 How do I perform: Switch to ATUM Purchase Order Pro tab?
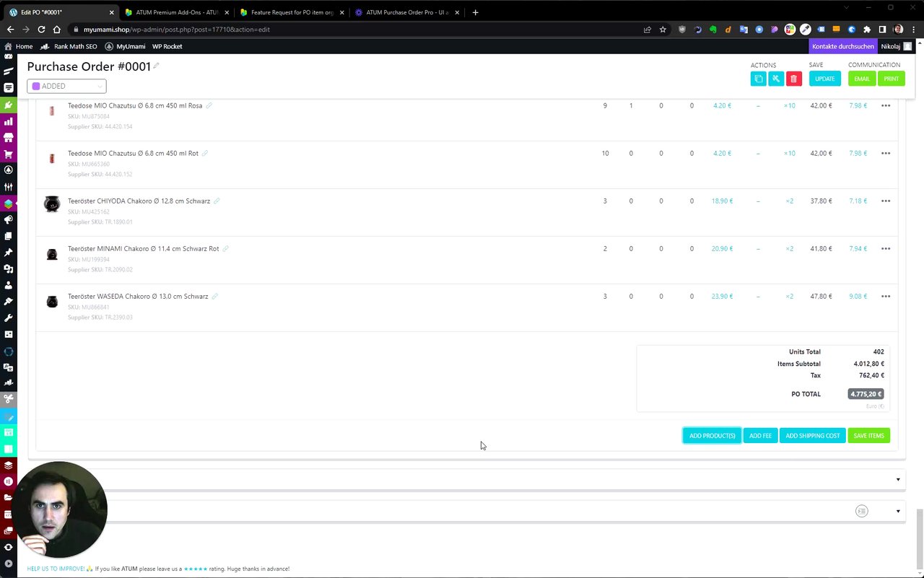coord(406,12)
